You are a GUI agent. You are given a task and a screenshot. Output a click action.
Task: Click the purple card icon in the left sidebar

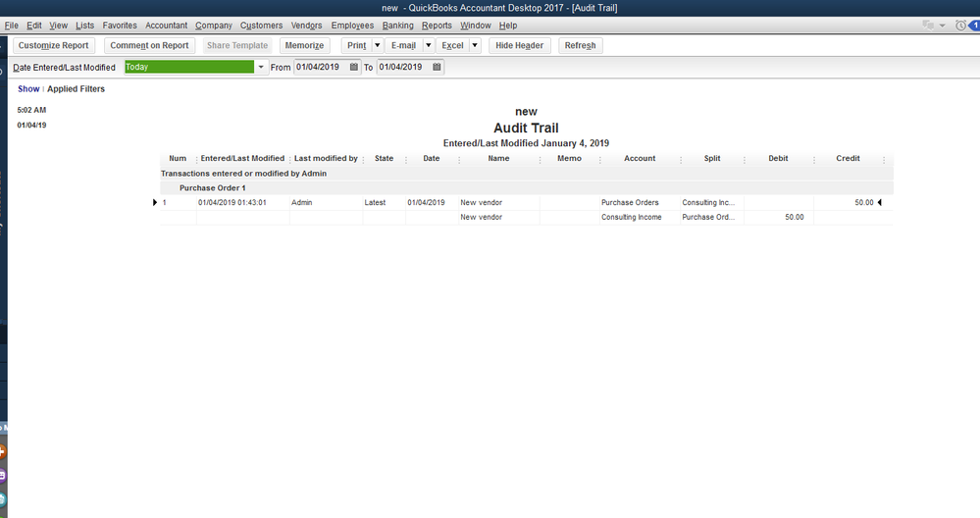3,476
